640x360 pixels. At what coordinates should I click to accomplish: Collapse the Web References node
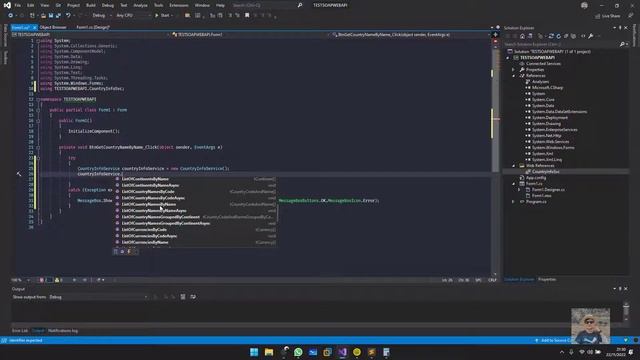(x=513, y=166)
